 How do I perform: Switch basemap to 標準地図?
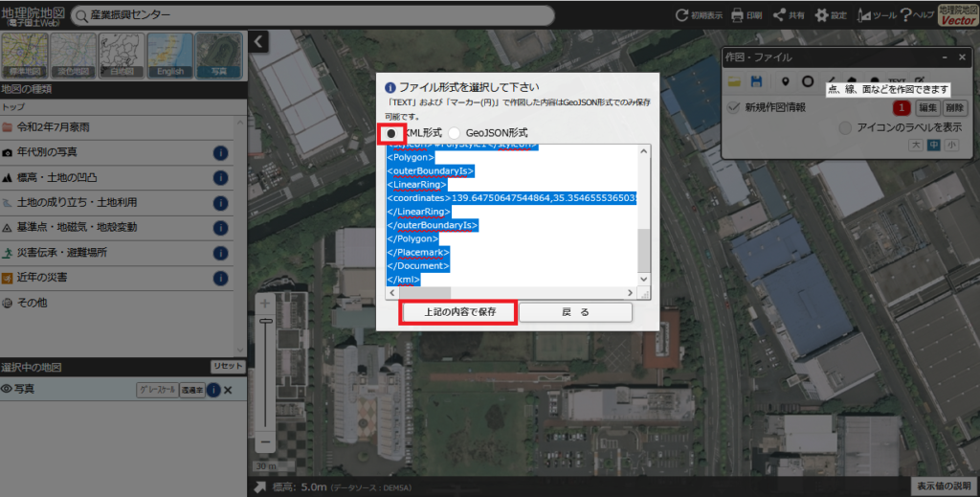click(x=25, y=56)
